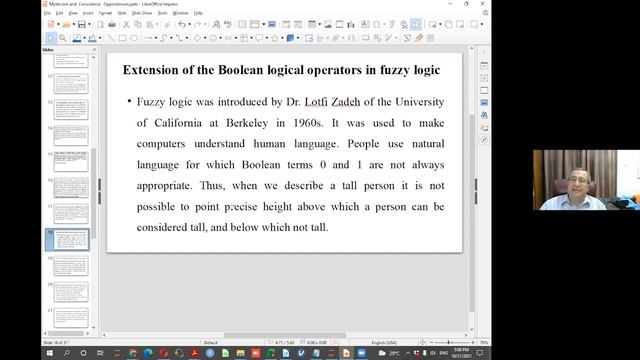
Task: Click the Save document icon
Action: [82, 24]
